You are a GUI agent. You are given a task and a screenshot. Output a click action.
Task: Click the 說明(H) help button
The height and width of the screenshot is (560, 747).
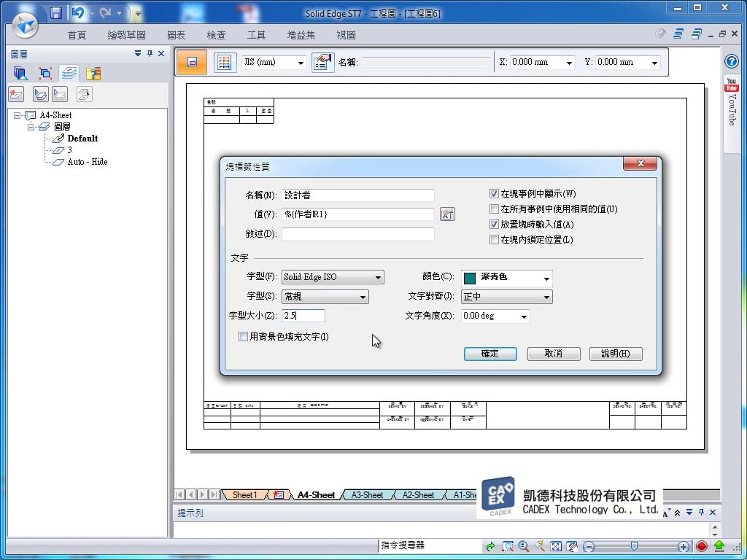616,354
